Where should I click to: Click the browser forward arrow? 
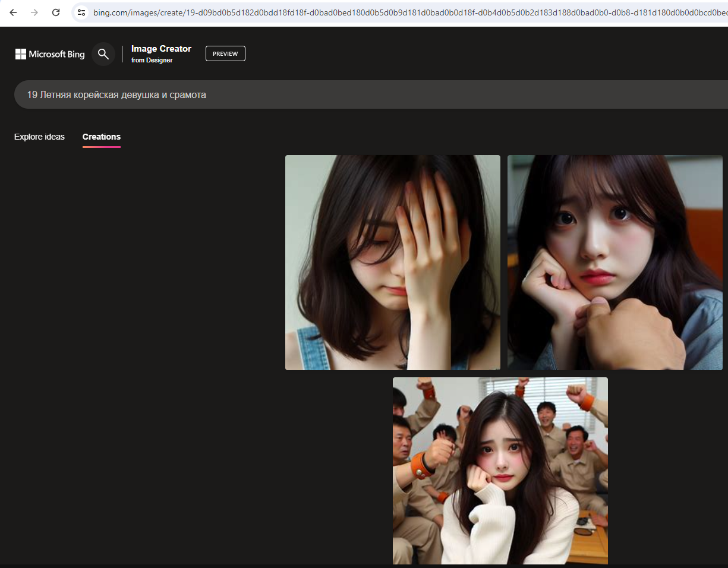pyautogui.click(x=34, y=12)
